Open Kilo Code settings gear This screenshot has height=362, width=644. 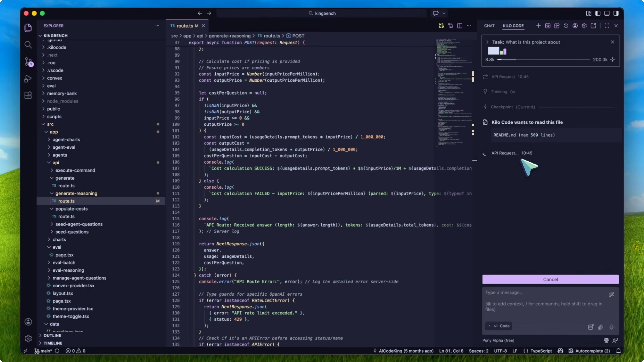[x=584, y=26]
